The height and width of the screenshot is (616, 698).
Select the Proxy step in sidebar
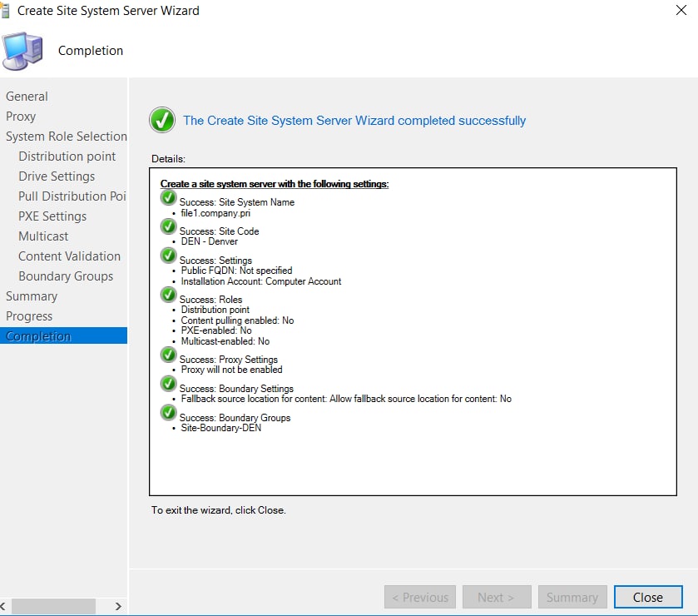click(x=21, y=117)
